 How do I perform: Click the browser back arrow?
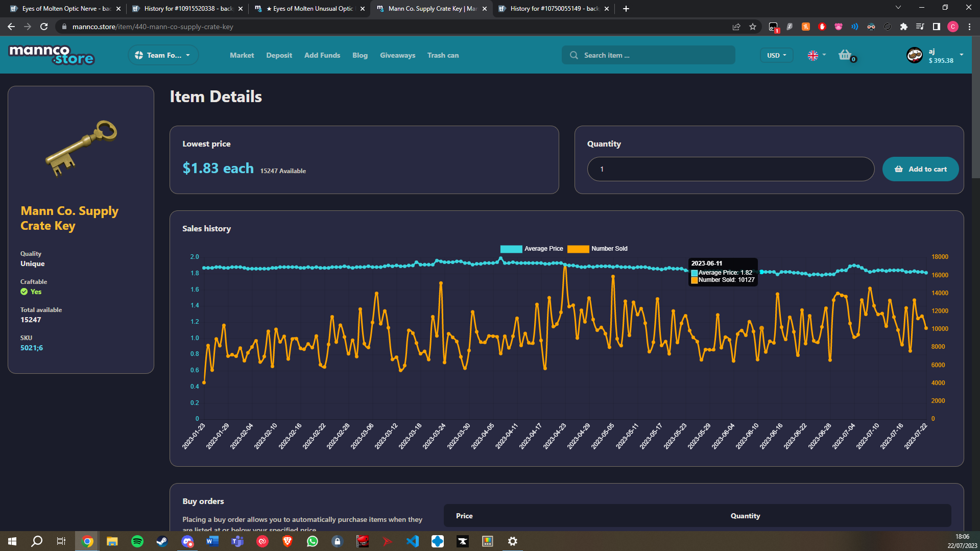click(11, 27)
